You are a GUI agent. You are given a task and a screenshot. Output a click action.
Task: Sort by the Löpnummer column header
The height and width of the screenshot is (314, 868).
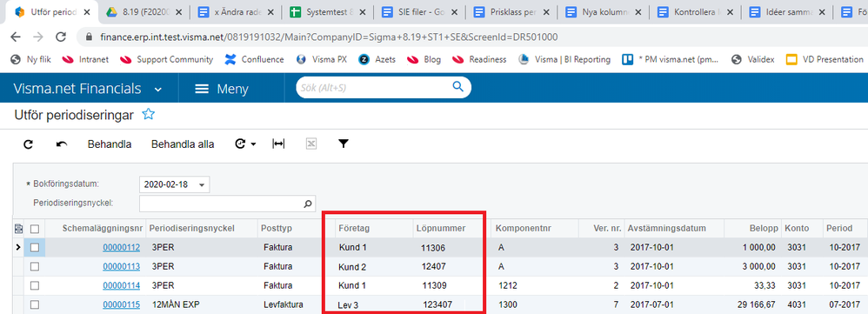point(440,228)
